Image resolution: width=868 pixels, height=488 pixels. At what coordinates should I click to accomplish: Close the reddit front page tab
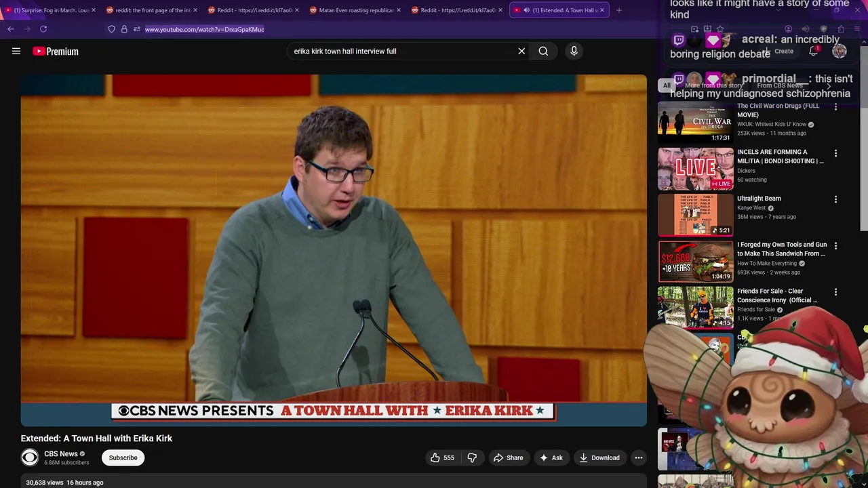click(195, 10)
